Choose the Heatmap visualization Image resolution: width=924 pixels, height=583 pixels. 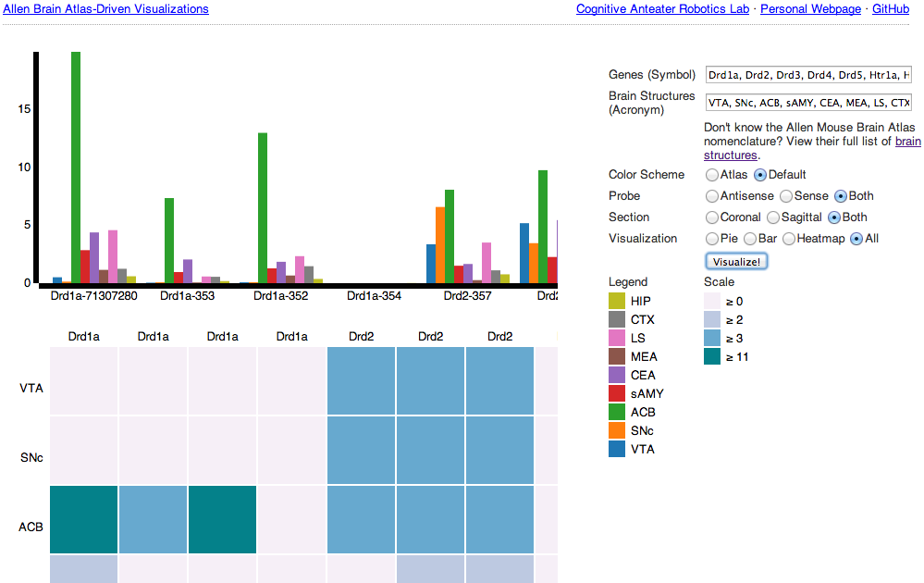[x=788, y=239]
